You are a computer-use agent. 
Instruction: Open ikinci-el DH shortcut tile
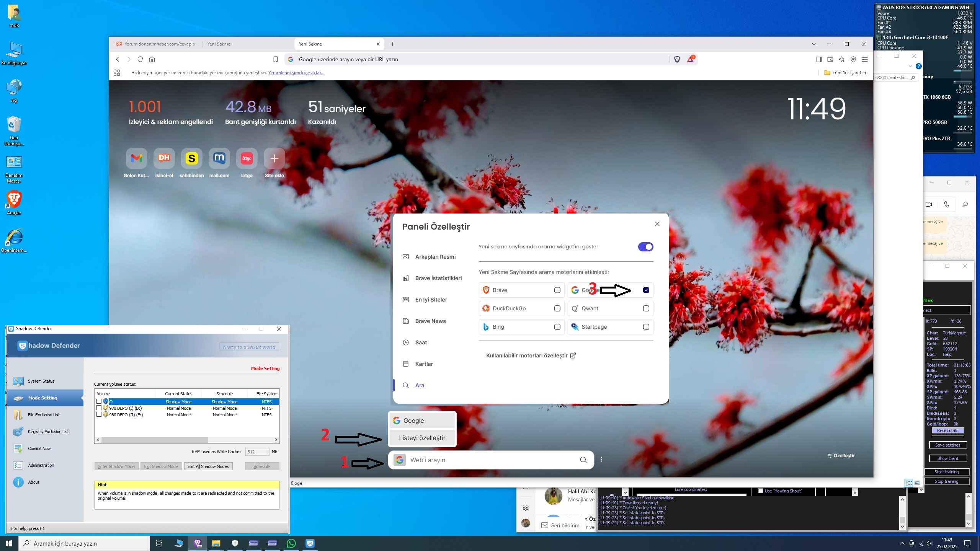(164, 158)
